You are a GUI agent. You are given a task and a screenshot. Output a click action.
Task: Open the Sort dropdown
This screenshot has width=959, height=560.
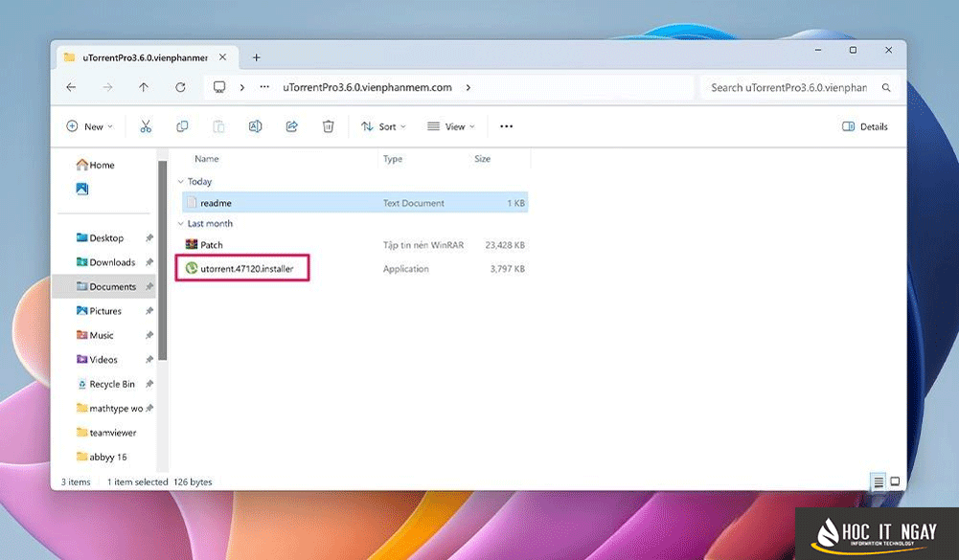[x=383, y=126]
